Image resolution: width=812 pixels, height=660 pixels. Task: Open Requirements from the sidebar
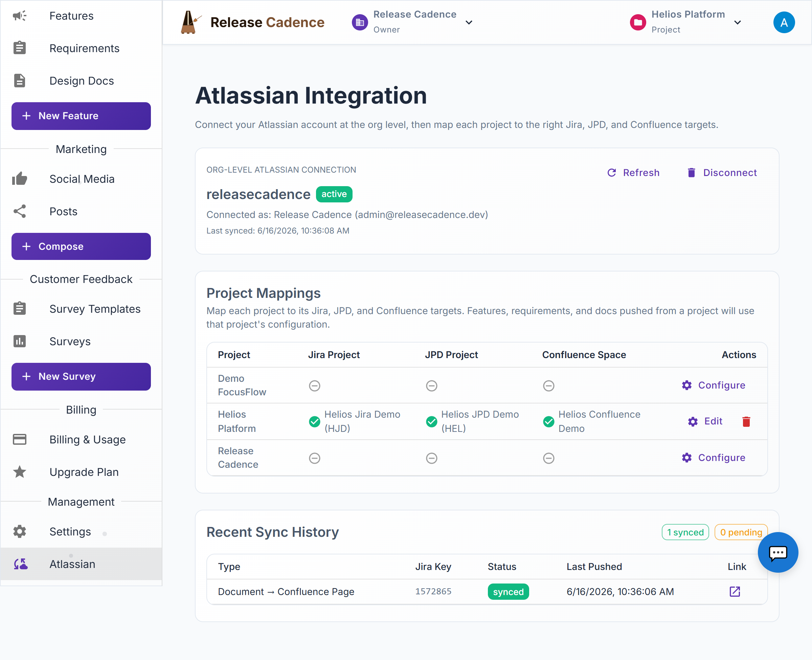coord(81,48)
